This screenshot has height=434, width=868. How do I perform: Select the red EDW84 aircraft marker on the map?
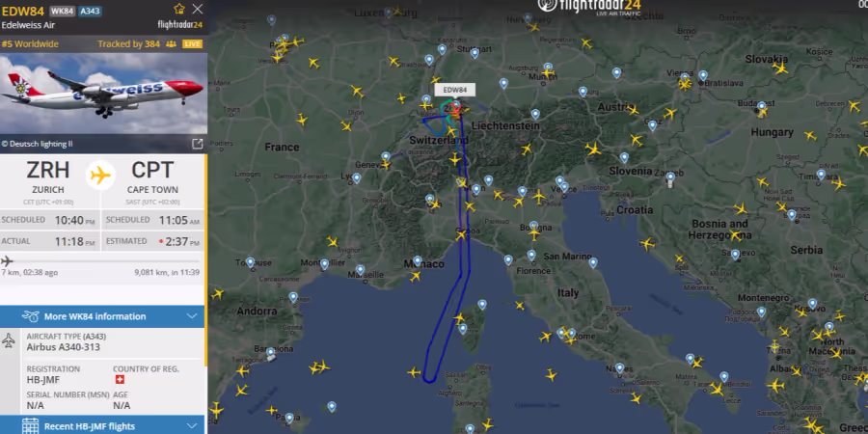(x=455, y=111)
